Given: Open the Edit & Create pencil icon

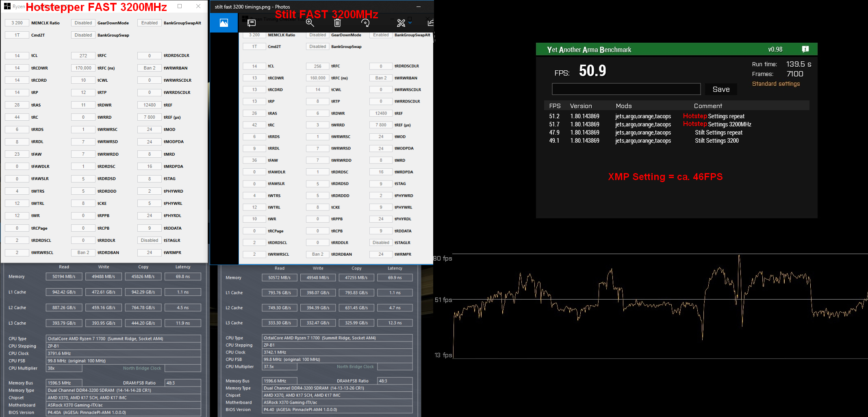Looking at the screenshot, I should tap(401, 23).
